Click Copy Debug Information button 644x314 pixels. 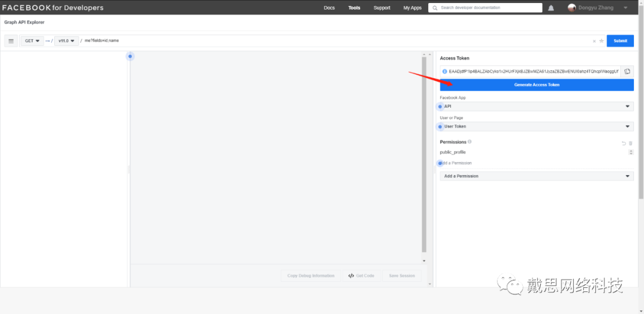pos(311,276)
